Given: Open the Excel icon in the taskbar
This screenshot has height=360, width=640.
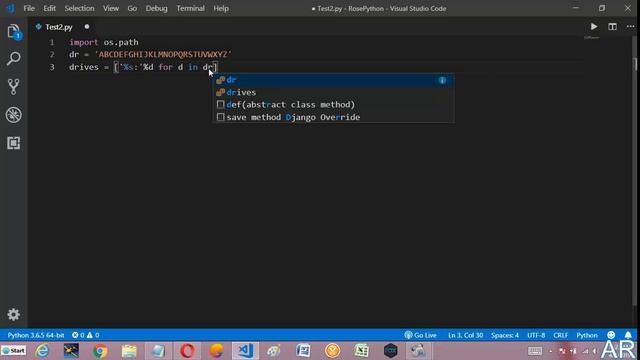Looking at the screenshot, I should pos(361,351).
